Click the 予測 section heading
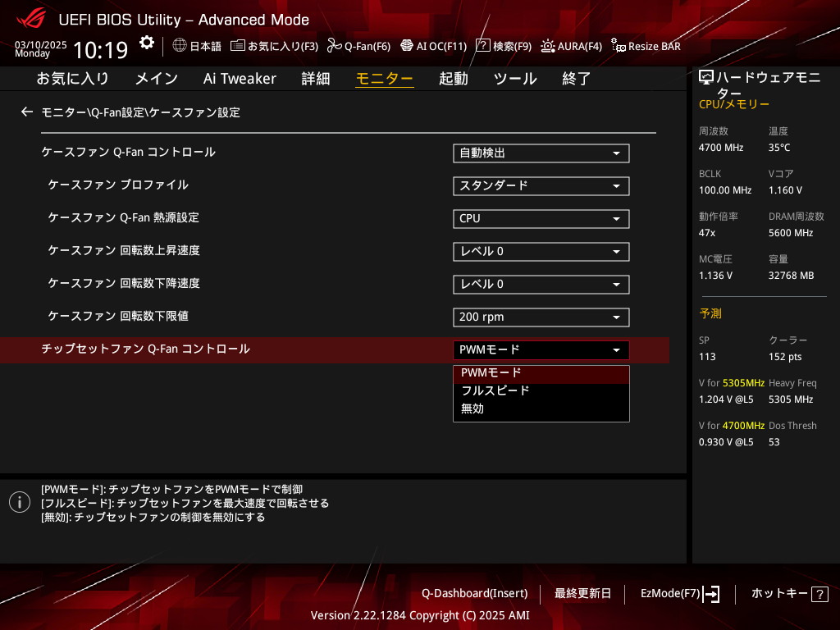Viewport: 840px width, 630px height. (x=710, y=313)
